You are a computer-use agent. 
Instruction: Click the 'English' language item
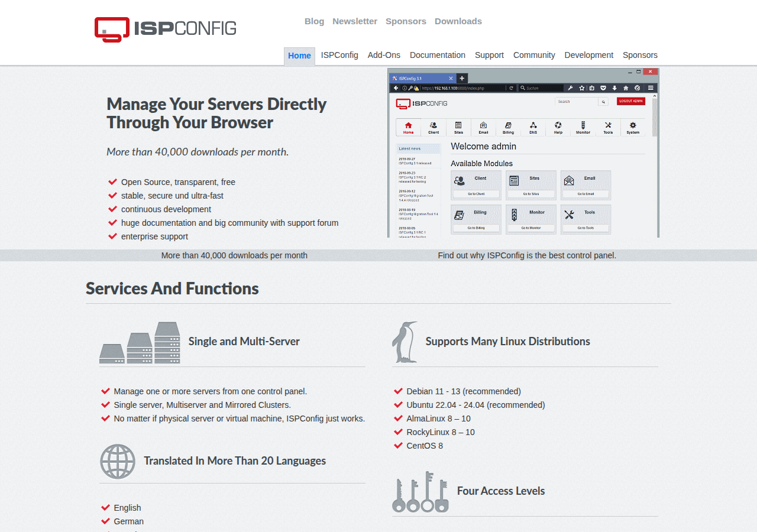[x=127, y=508]
